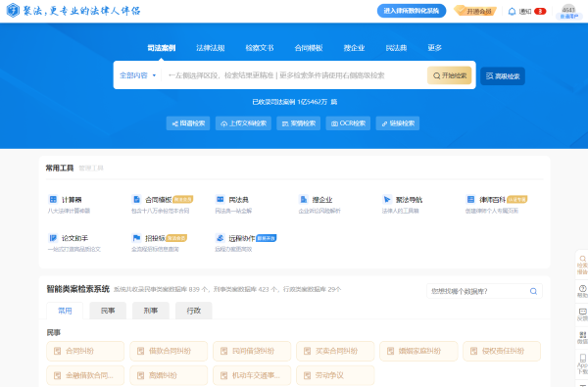Open the 离婚纠纷 database card

169,375
